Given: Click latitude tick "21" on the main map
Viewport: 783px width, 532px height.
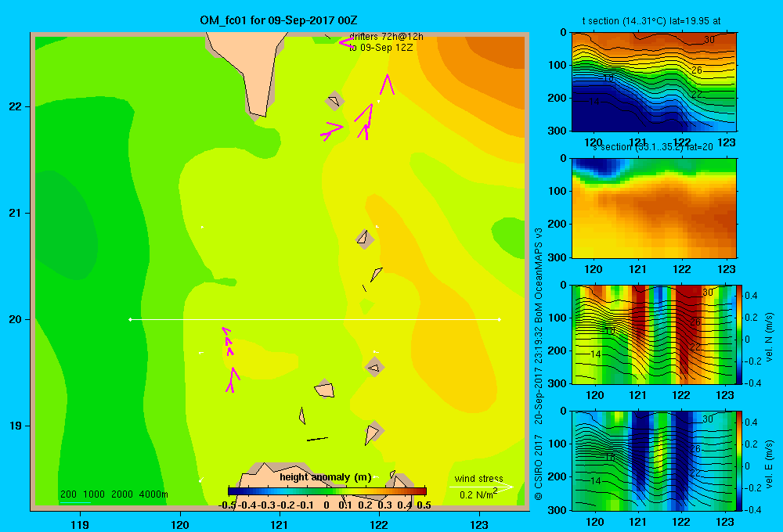Looking at the screenshot, I should [16, 213].
